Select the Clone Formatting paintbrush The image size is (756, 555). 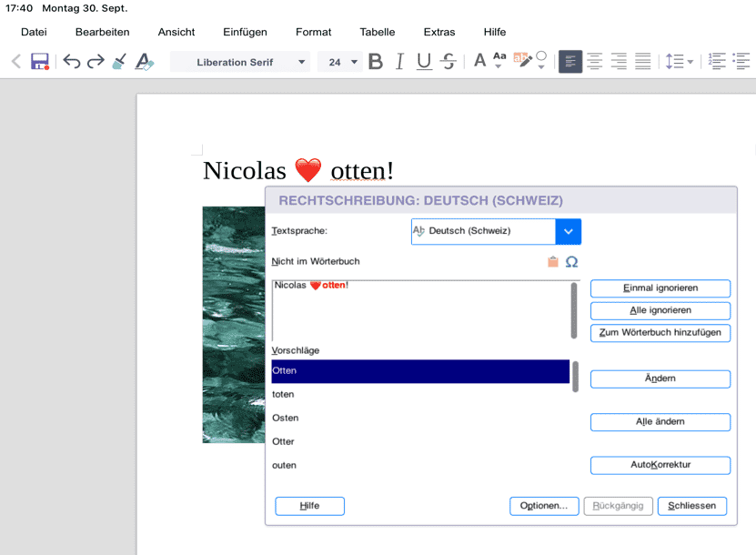tap(119, 62)
